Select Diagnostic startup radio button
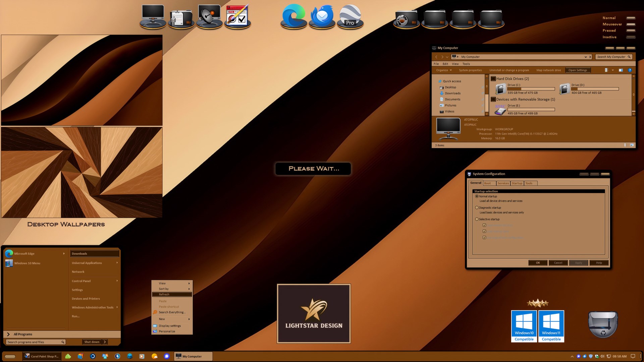Screen dimensions: 644x362 click(477, 207)
